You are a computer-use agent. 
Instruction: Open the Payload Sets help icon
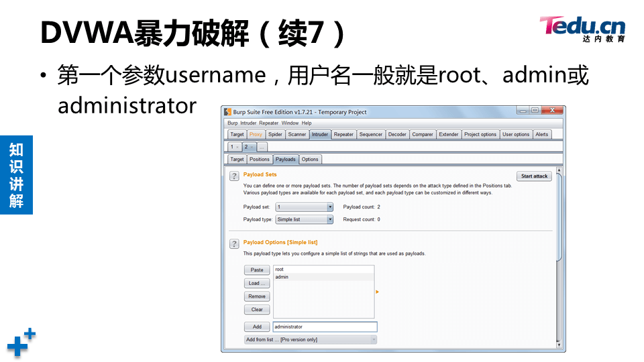coord(234,176)
